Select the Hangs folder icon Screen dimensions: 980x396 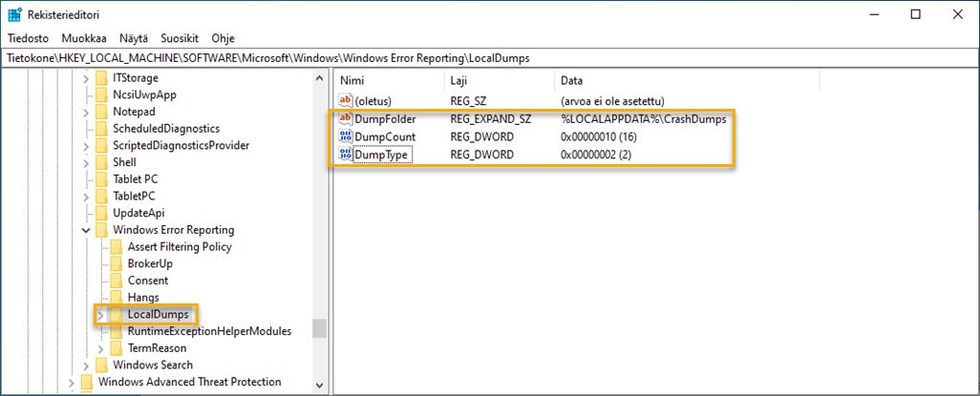[116, 298]
